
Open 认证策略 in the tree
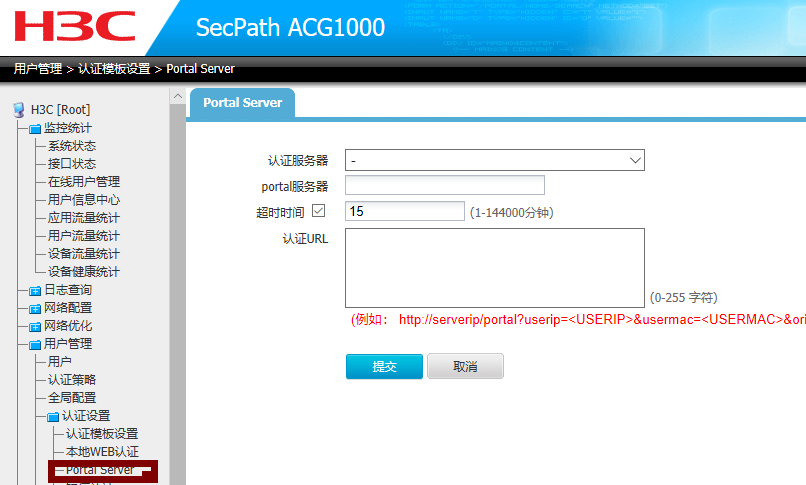(x=72, y=380)
